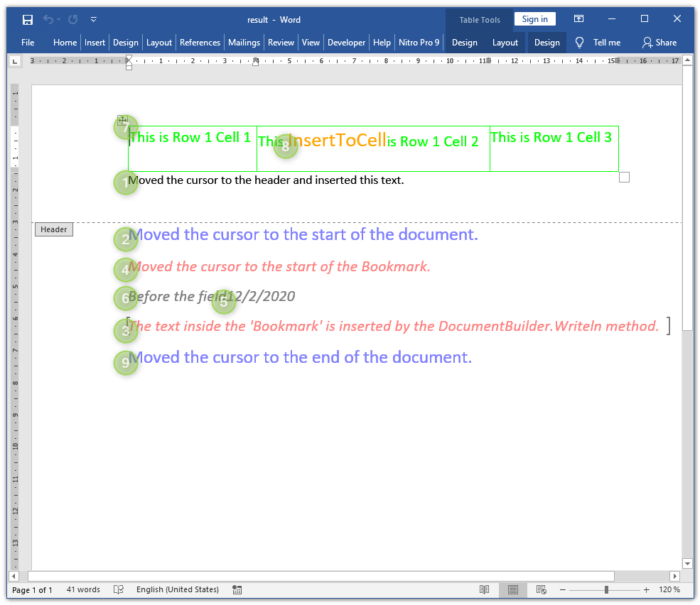
Task: Toggle the Print Layout view button
Action: point(512,590)
